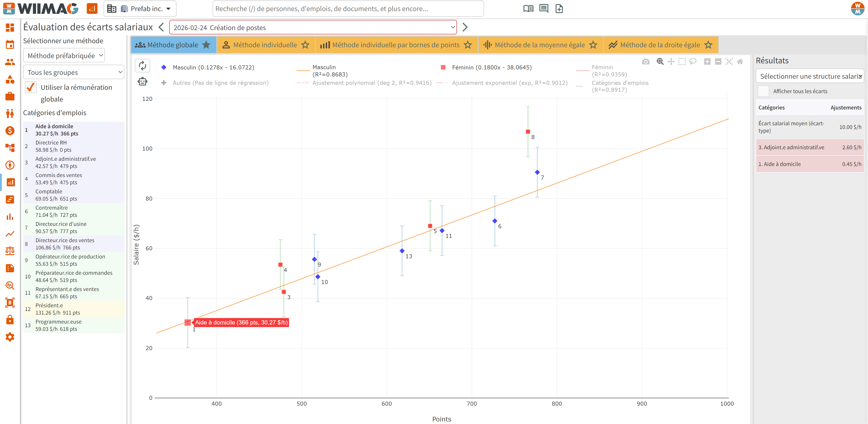The image size is (868, 424).
Task: Open the padlock icon in the sidebar
Action: coord(10,319)
